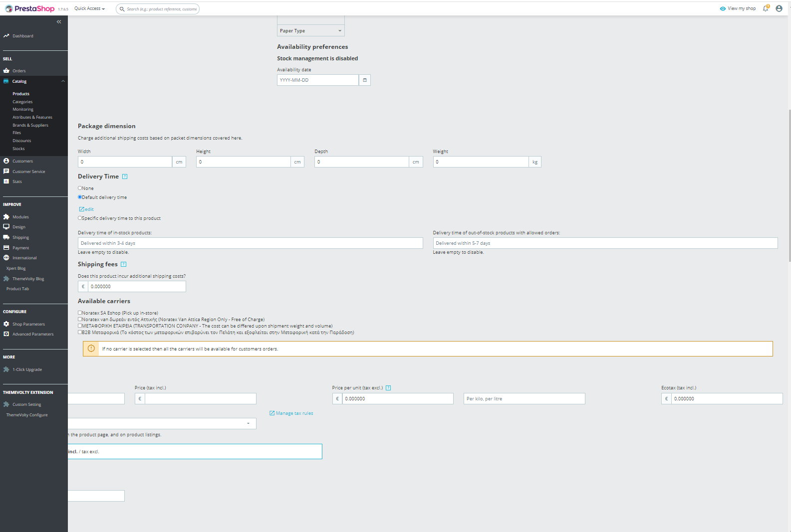Viewport: 791px width, 532px height.
Task: Click the View my shop eye icon
Action: point(723,8)
